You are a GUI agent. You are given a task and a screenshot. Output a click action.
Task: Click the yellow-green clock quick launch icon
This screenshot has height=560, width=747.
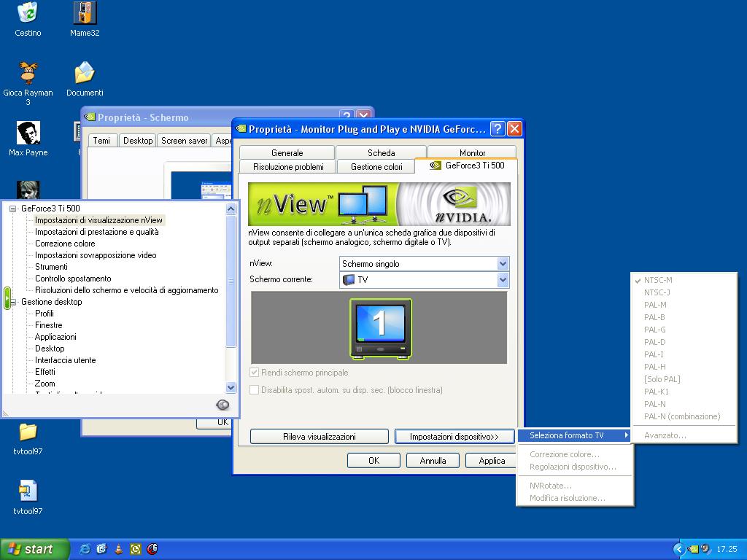click(136, 549)
